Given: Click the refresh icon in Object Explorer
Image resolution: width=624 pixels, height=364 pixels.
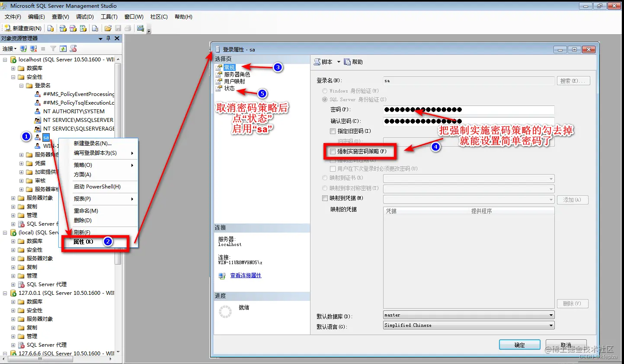Looking at the screenshot, I should coord(63,48).
